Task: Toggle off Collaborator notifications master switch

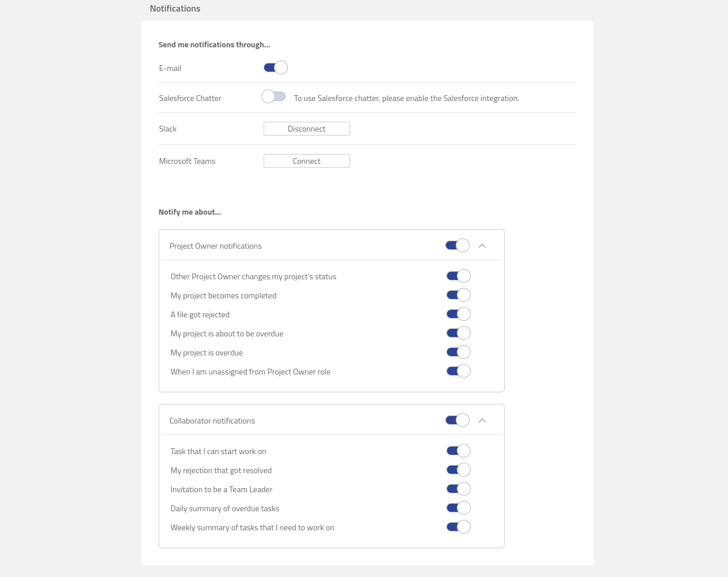Action: 457,420
